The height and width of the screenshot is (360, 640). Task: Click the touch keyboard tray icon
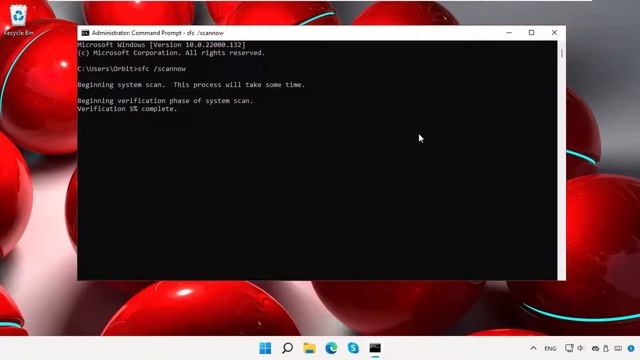(618, 348)
